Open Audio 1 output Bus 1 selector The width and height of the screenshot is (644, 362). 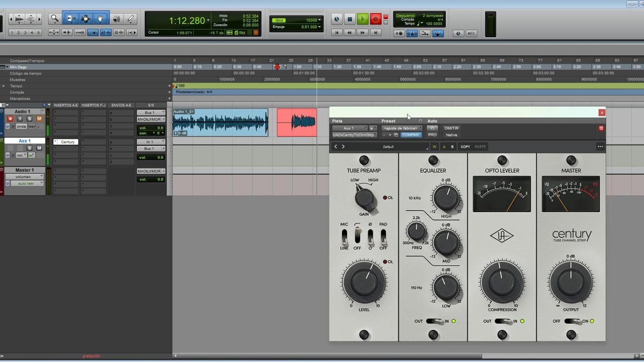click(x=151, y=113)
